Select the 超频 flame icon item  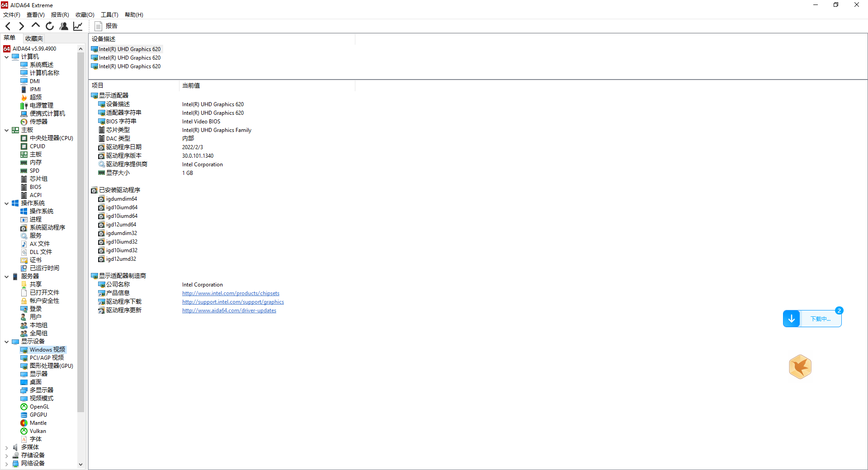click(31, 97)
